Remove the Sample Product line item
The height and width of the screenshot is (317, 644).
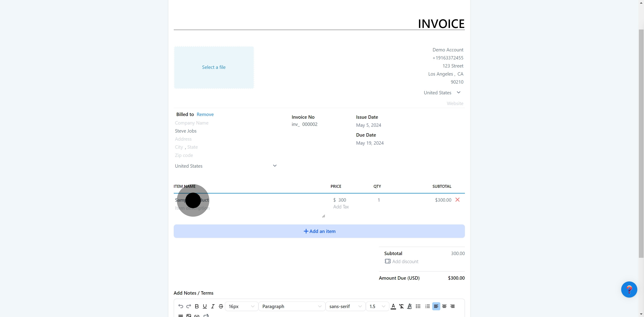click(457, 200)
